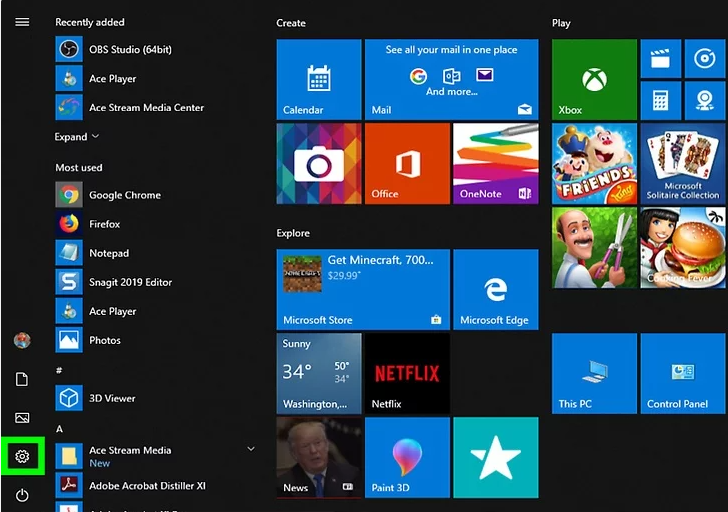
Task: Open Notepad from the app list
Action: tap(108, 253)
